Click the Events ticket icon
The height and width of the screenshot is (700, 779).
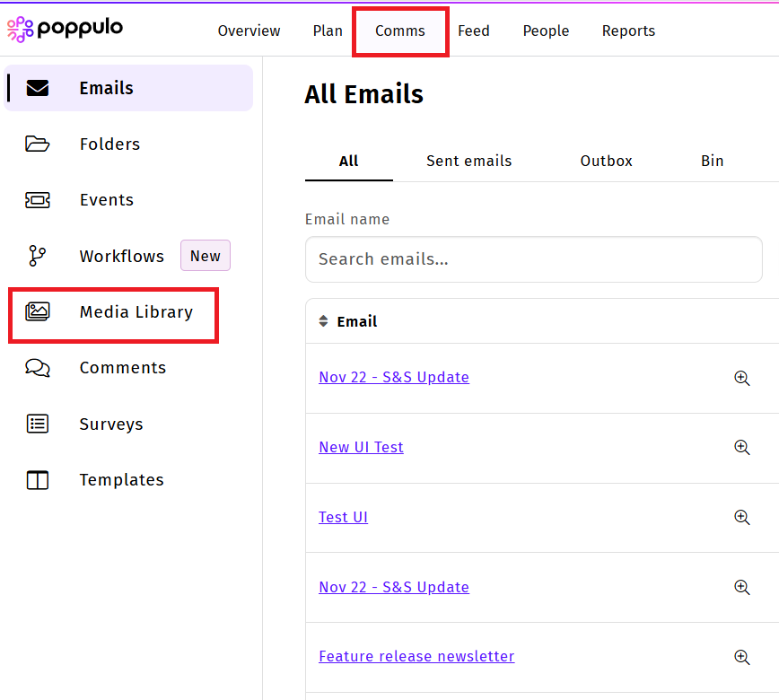38,200
